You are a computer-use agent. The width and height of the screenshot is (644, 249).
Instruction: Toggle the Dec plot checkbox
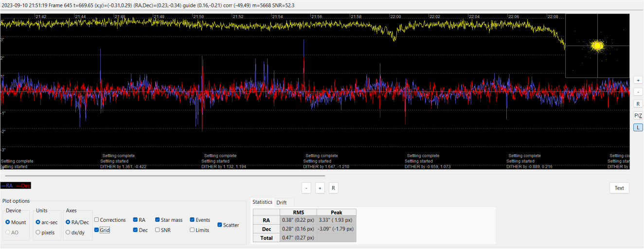click(141, 230)
